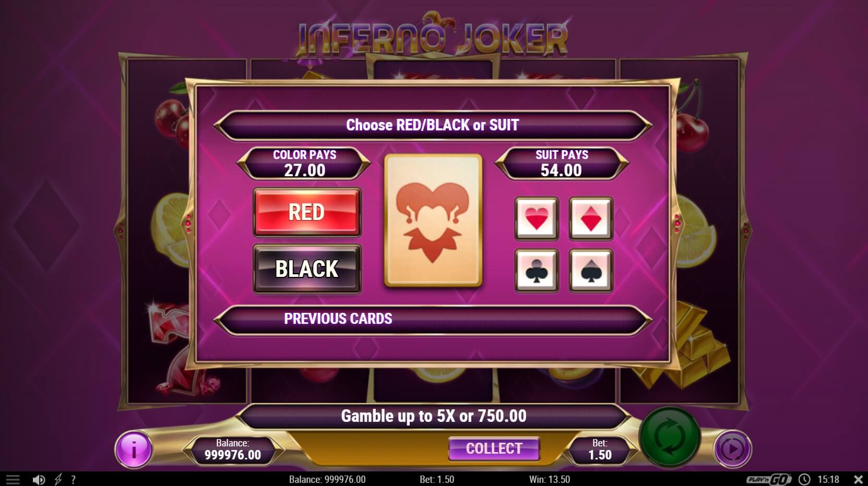Collect the current winnings
Image resolution: width=868 pixels, height=486 pixels.
coord(494,448)
